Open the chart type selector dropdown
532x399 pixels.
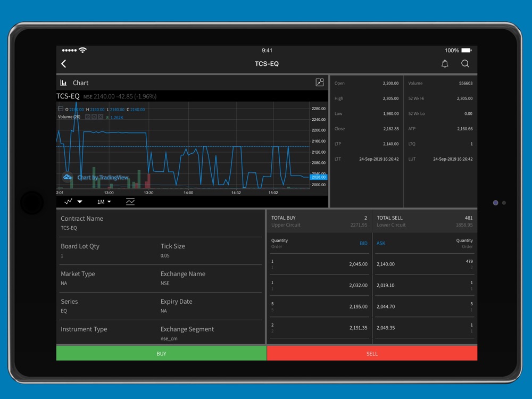pyautogui.click(x=73, y=202)
